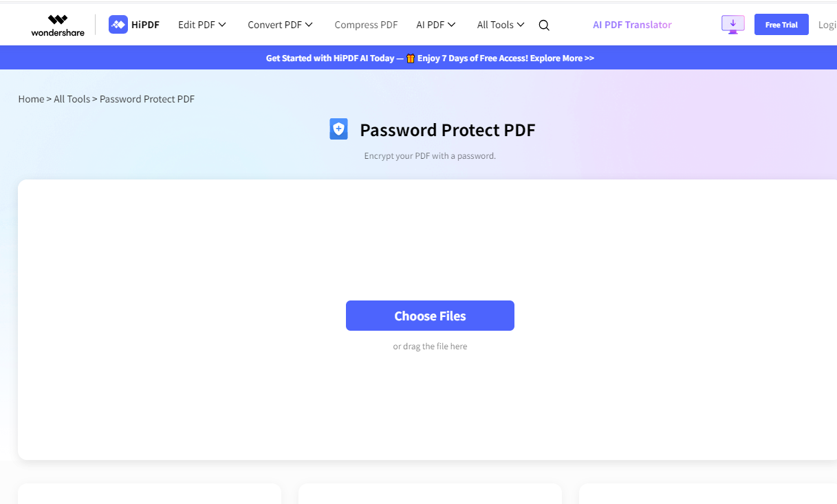This screenshot has height=504, width=837.
Task: Click the Login link
Action: click(x=827, y=25)
